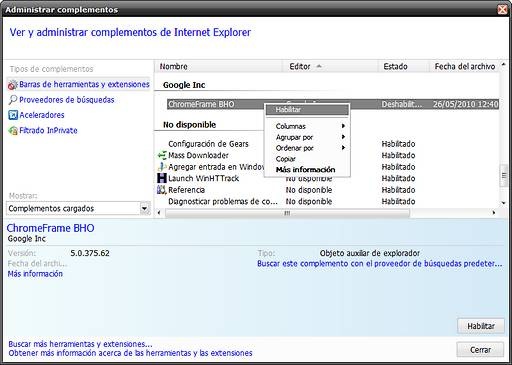Click the Aceleradores icon

[x=13, y=115]
